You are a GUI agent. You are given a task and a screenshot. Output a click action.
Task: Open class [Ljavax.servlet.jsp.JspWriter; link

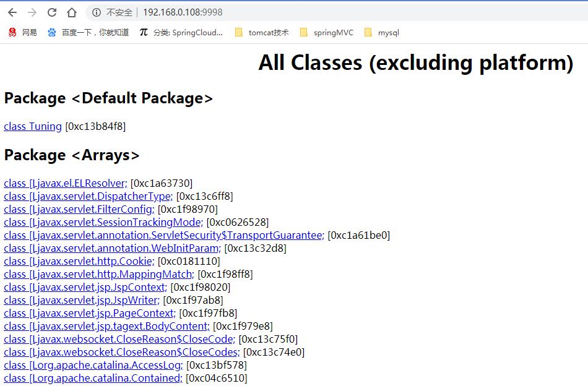pos(82,301)
